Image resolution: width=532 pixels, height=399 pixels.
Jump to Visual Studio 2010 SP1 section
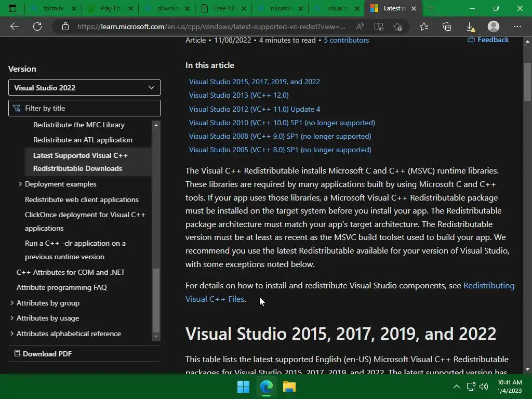pos(282,123)
